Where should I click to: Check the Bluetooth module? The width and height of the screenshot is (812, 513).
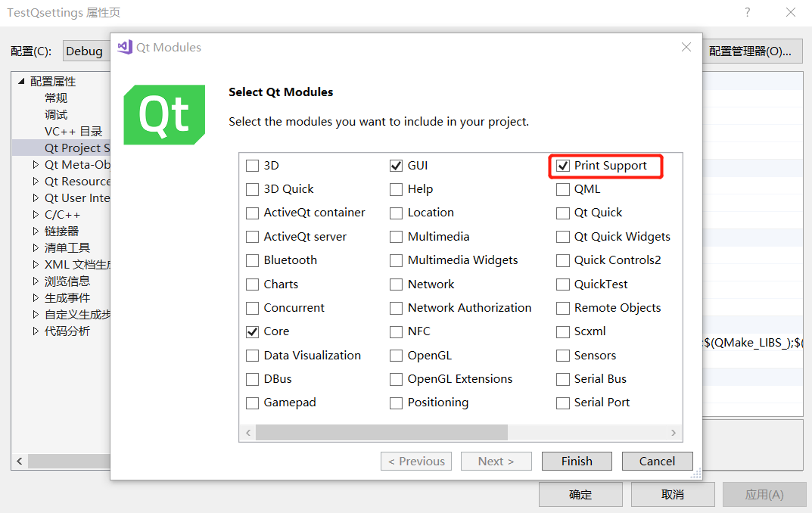coord(252,260)
